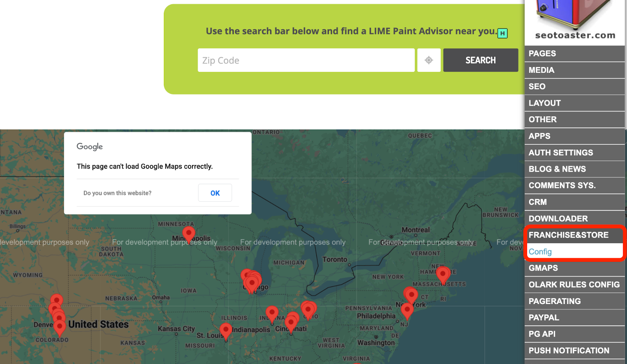Image resolution: width=627 pixels, height=364 pixels.
Task: Click the Toronto label on map
Action: 335,259
